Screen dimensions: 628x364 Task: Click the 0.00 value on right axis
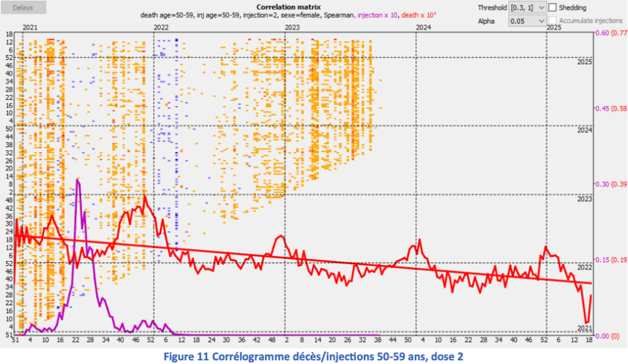click(x=604, y=335)
